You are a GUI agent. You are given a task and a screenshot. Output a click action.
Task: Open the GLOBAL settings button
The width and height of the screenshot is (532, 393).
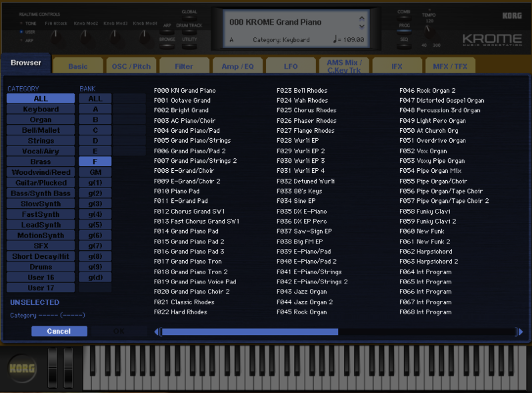(189, 17)
